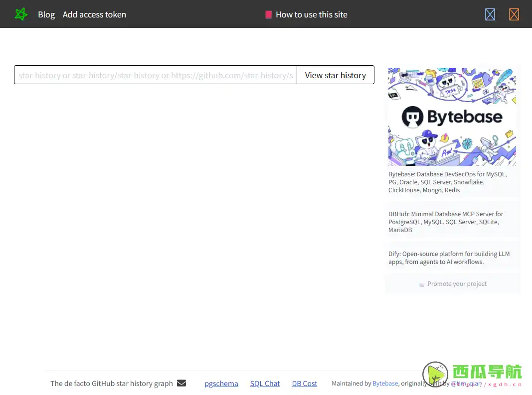Open How to use this site
The height and width of the screenshot is (395, 532).
(x=311, y=14)
